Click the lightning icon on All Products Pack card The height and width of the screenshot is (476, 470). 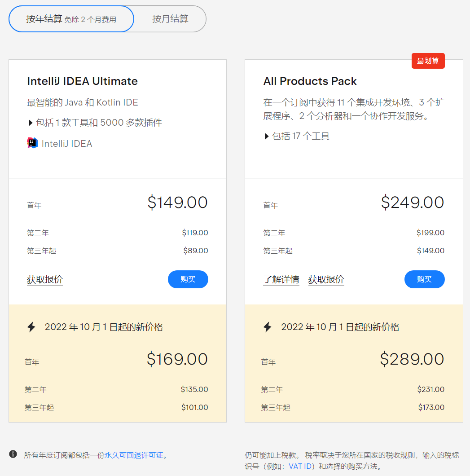pos(267,327)
